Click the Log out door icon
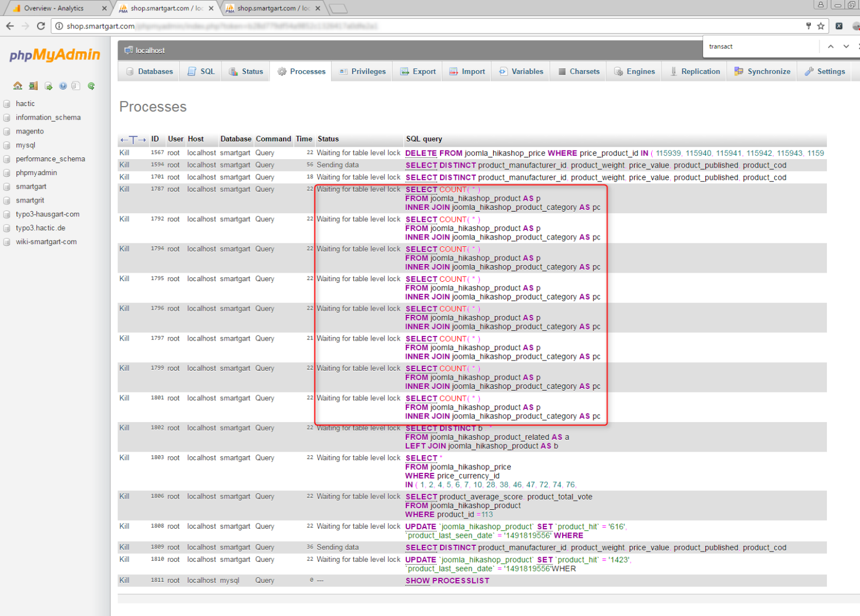Screen dimensions: 860x616 tap(33, 86)
